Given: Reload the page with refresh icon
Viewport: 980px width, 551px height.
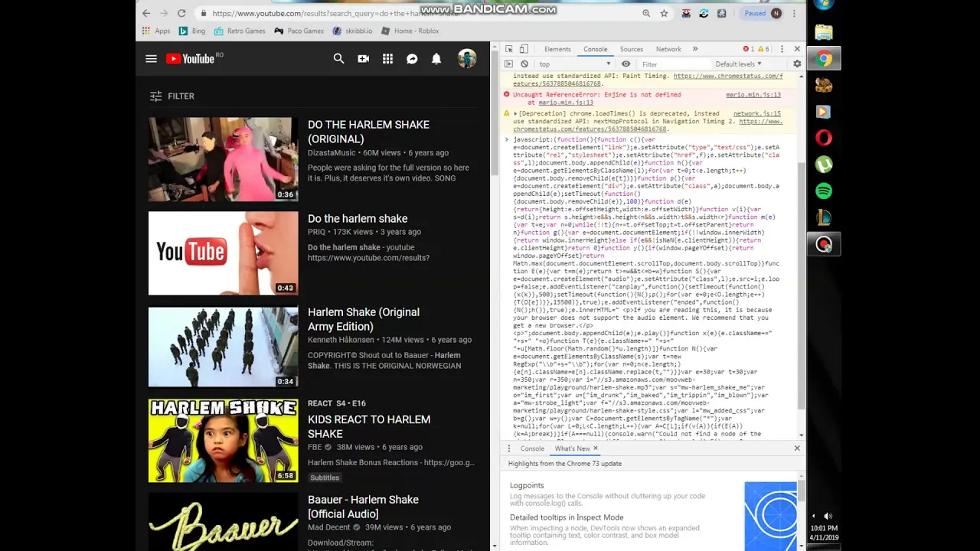Looking at the screenshot, I should [181, 13].
